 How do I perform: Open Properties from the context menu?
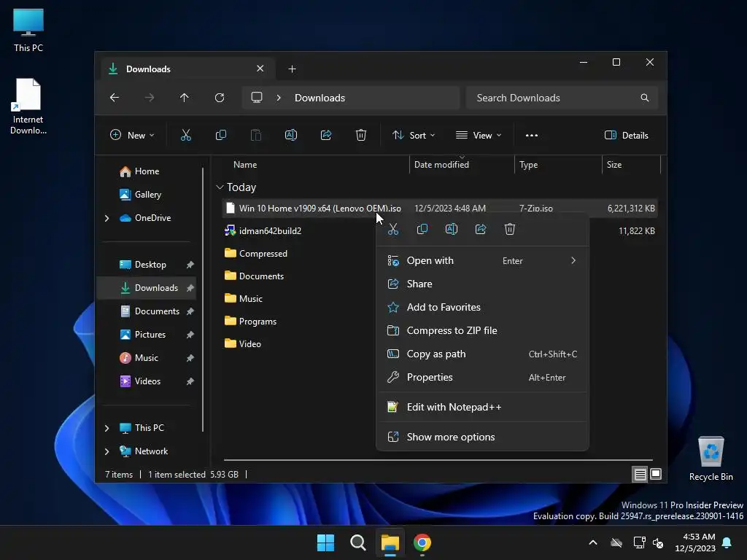click(x=482, y=377)
